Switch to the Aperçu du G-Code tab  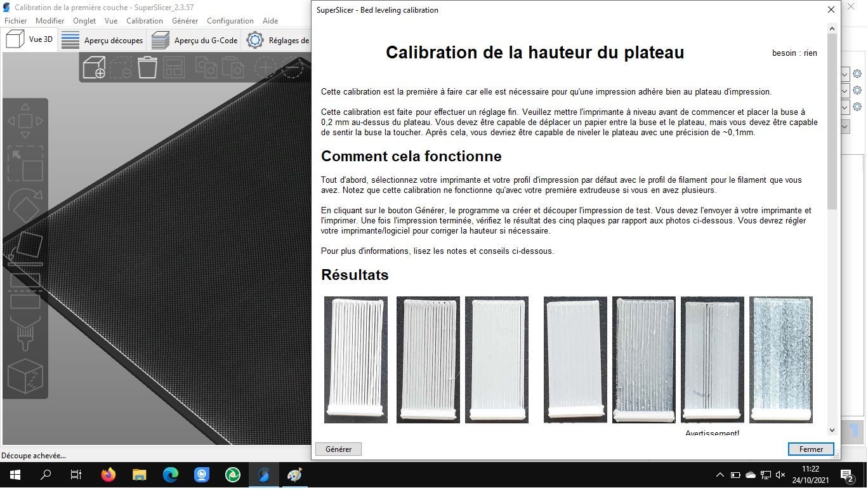click(195, 40)
